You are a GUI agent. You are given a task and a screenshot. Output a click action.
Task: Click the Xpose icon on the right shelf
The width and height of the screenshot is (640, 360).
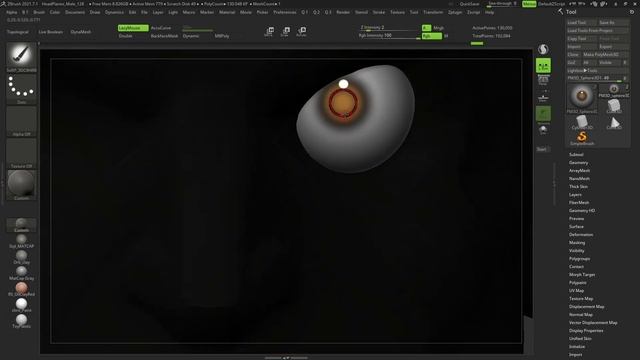pos(543,149)
